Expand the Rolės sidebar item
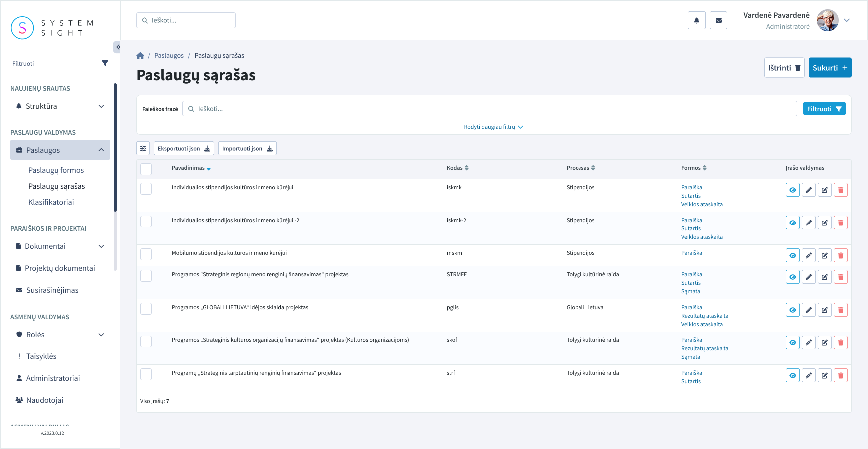Image resolution: width=868 pixels, height=449 pixels. (x=60, y=335)
